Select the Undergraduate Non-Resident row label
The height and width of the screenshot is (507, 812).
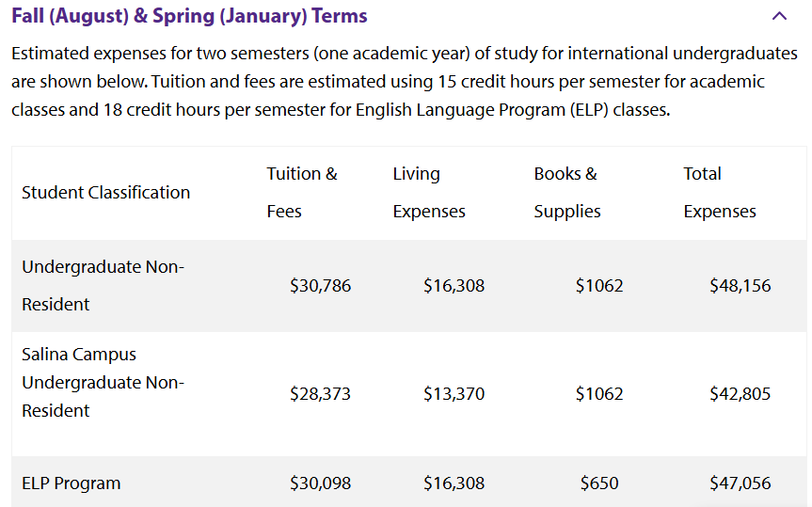coord(103,286)
